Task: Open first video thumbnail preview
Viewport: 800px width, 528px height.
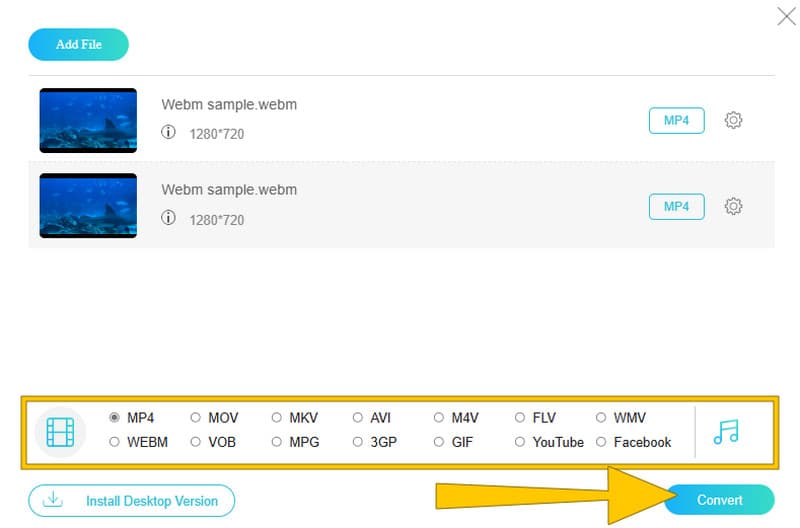Action: pos(88,120)
